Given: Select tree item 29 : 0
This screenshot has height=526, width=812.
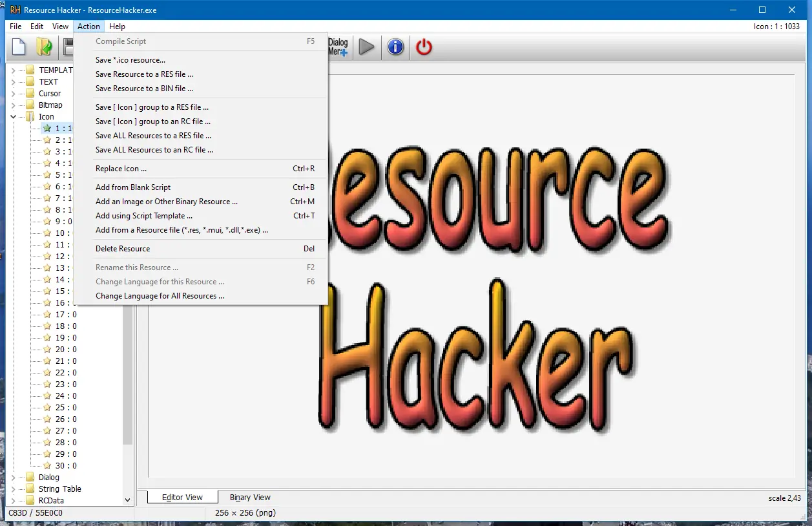Looking at the screenshot, I should tap(66, 454).
